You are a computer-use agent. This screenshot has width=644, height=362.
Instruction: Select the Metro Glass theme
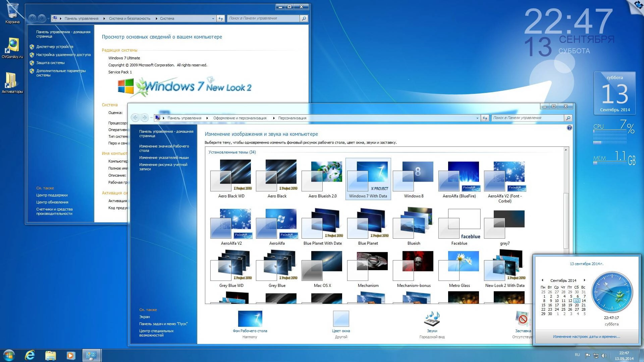click(459, 269)
